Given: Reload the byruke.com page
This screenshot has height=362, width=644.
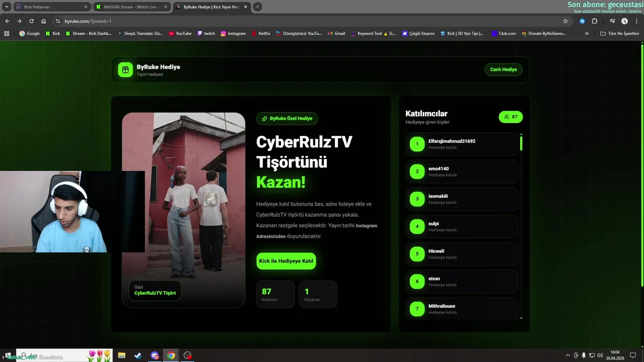Looking at the screenshot, I should point(31,21).
